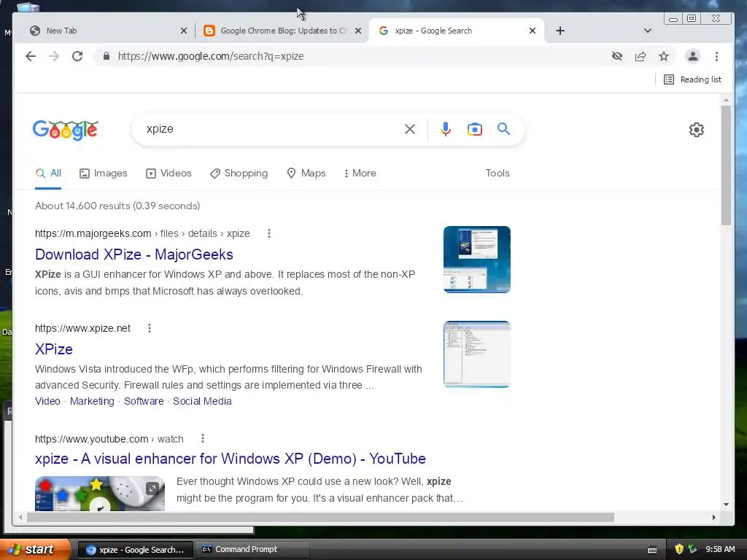Click the 9:58 AM clock
The image size is (747, 560).
[720, 550]
